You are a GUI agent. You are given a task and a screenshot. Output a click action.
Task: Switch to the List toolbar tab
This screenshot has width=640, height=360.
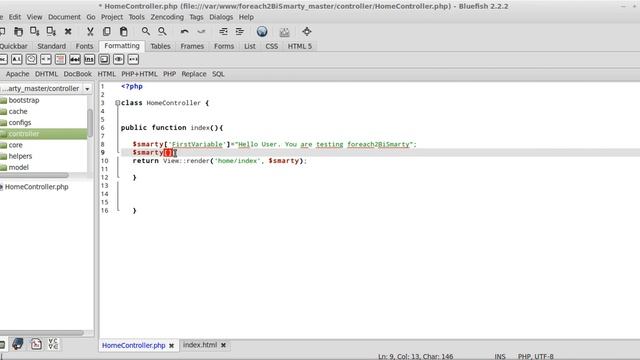[250, 46]
